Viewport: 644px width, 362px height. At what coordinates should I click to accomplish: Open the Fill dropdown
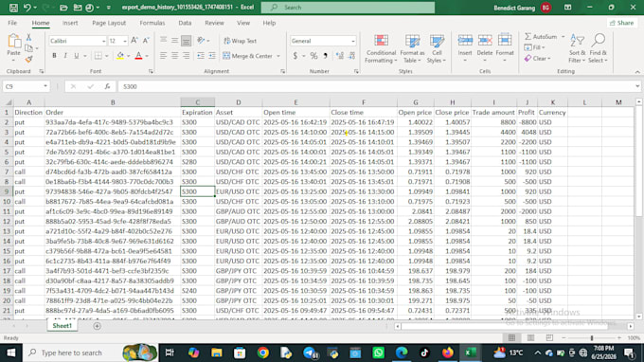[535, 47]
